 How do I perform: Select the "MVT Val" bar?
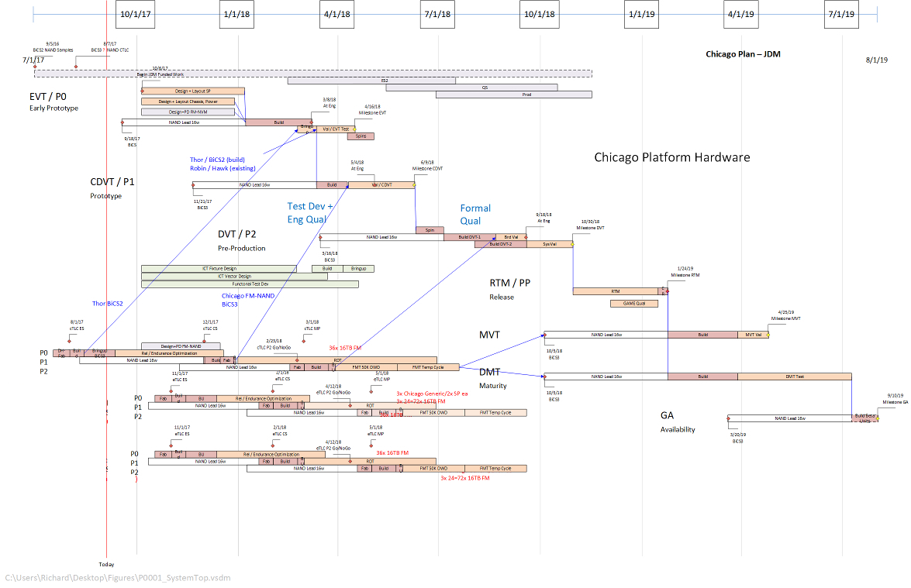pyautogui.click(x=753, y=335)
